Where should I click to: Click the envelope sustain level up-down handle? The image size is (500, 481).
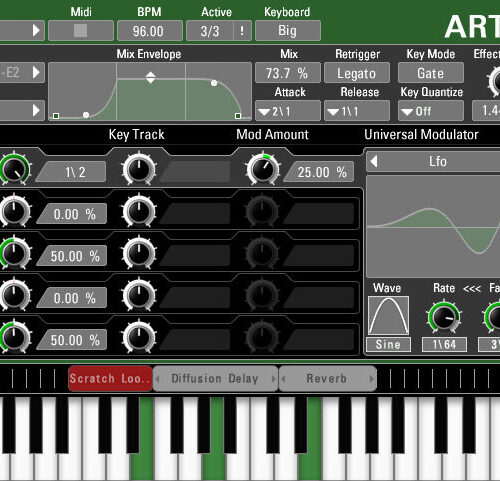[151, 78]
